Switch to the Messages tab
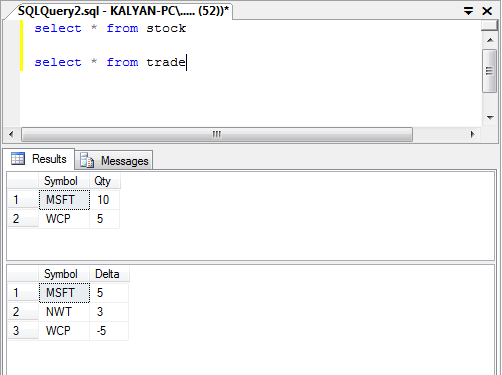The height and width of the screenshot is (375, 502). tap(114, 160)
